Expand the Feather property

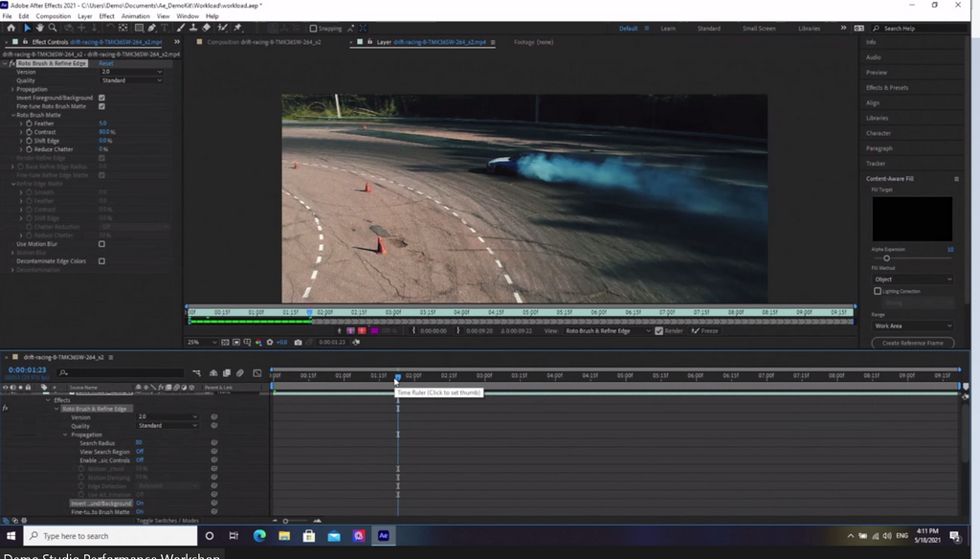coord(21,123)
